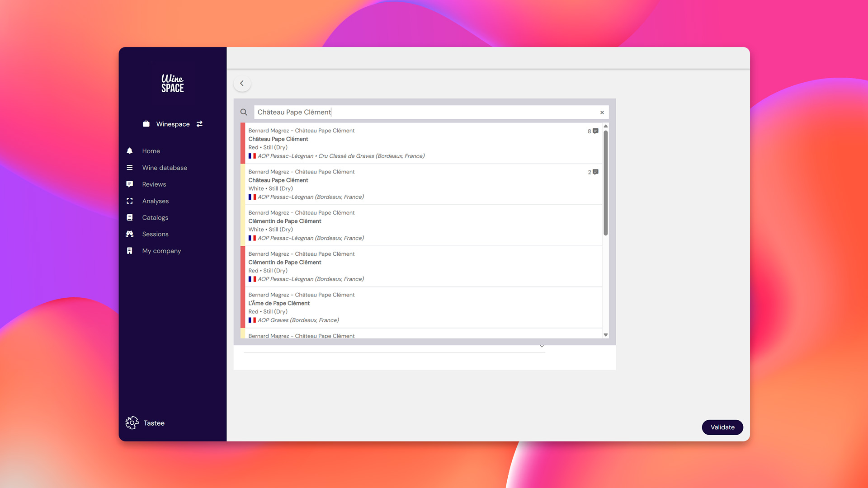Viewport: 868px width, 488px height.
Task: Open reviews count on white Château Pape Clément
Action: coord(593,172)
